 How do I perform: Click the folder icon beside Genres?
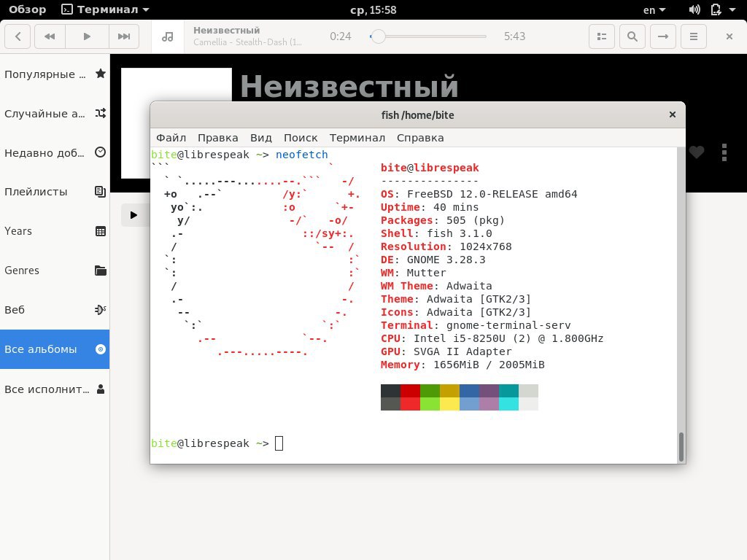coord(101,271)
